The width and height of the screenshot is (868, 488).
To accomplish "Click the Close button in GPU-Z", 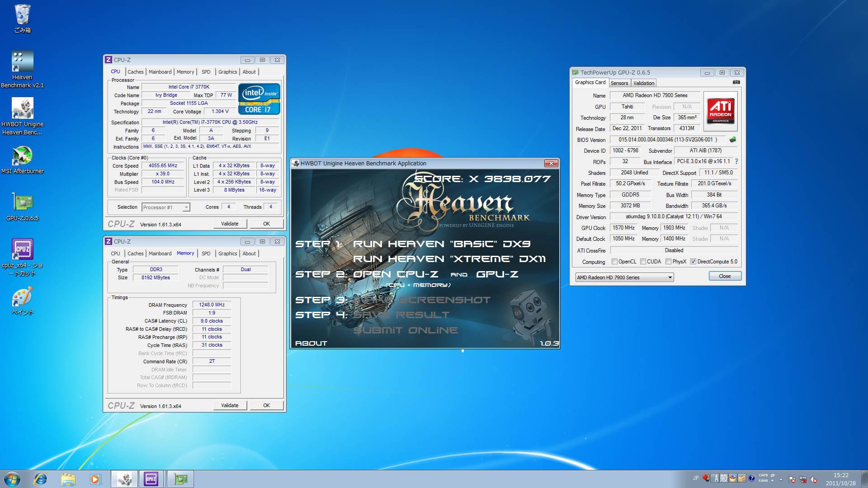I will (x=725, y=276).
